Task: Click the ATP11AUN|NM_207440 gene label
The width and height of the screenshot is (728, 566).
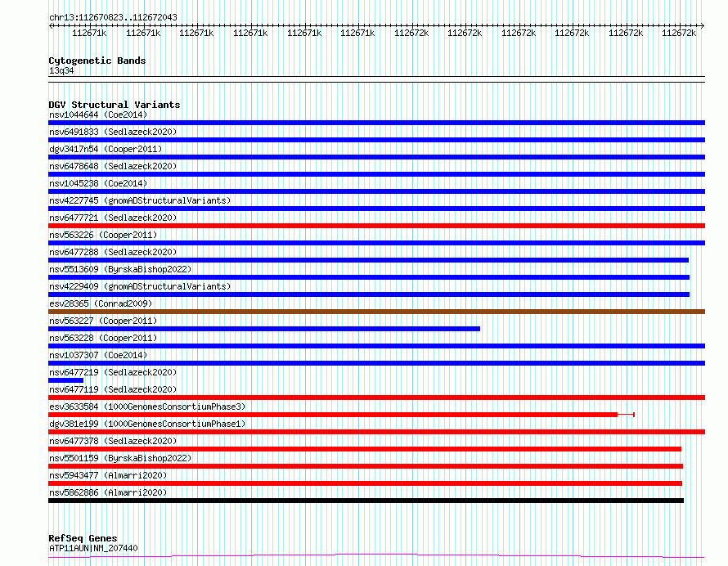Action: 93,548
